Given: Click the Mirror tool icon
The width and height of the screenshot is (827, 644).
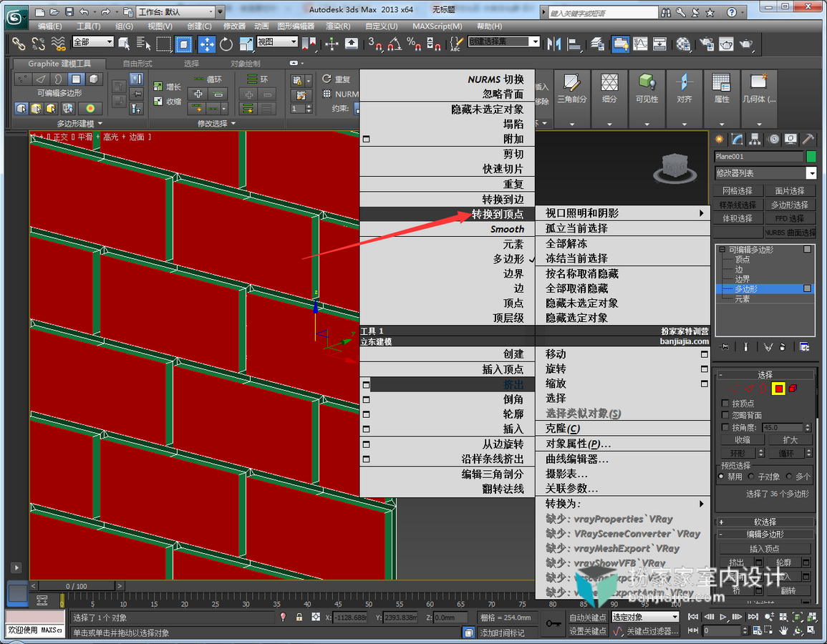Looking at the screenshot, I should pyautogui.click(x=553, y=44).
